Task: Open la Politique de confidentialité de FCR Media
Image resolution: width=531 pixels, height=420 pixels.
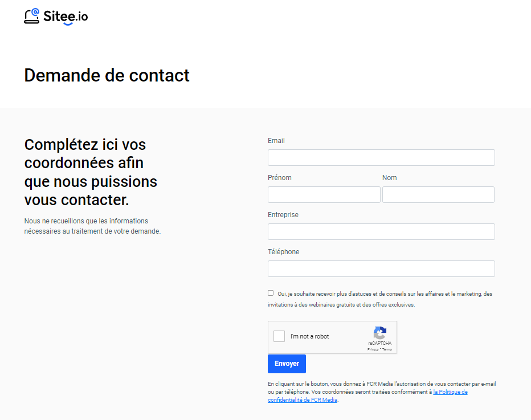Action: (367, 396)
